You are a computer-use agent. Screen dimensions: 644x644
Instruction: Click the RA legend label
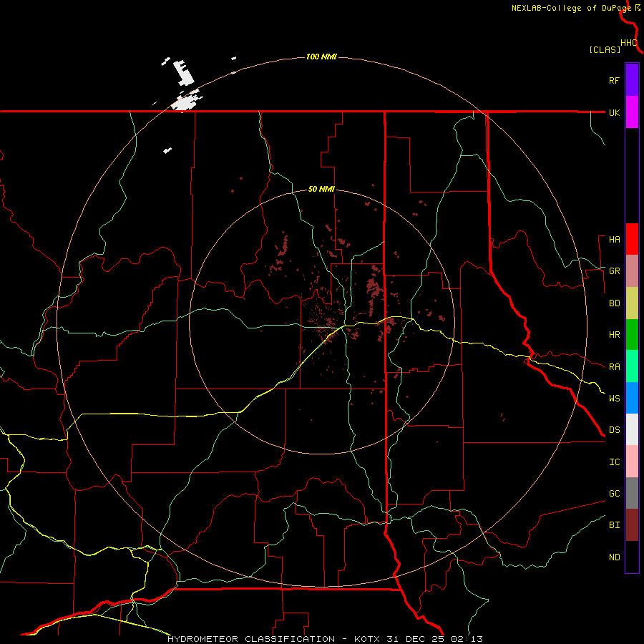[614, 367]
